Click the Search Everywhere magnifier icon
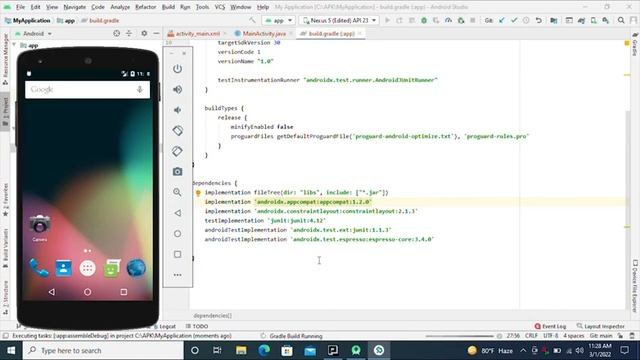This screenshot has width=640, height=360. [621, 20]
